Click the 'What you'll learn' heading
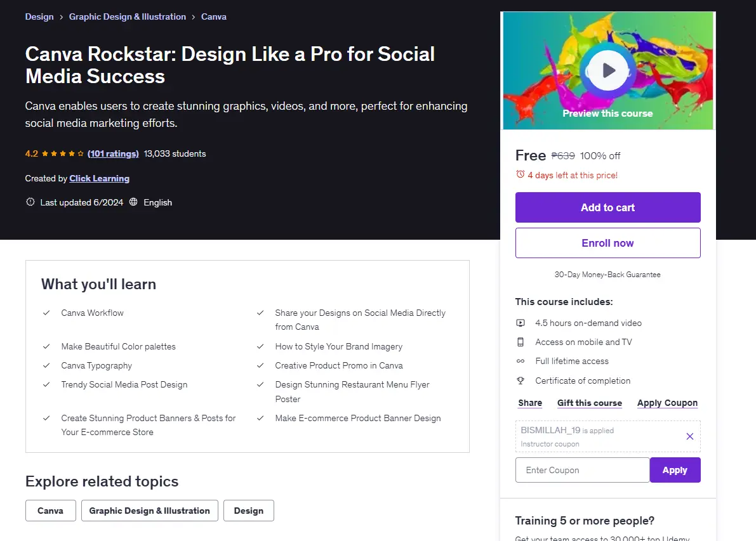This screenshot has width=756, height=541. (x=98, y=284)
